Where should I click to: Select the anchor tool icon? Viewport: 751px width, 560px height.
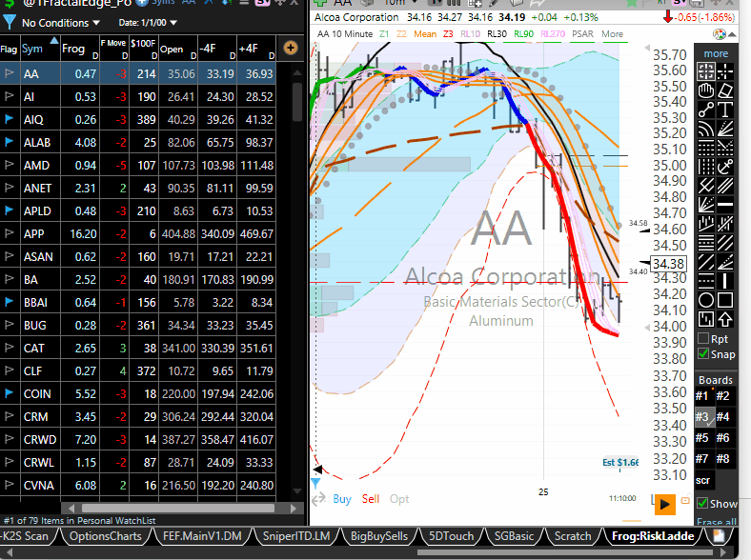click(725, 166)
